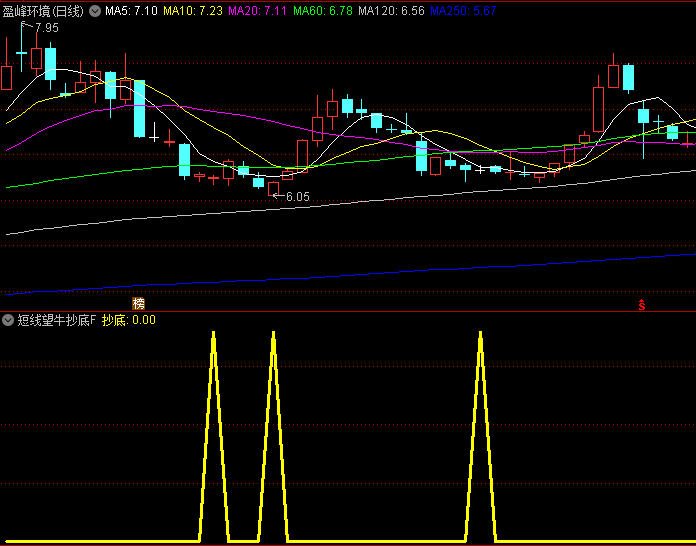Click the candlestick at the 6.05 low
The width and height of the screenshot is (696, 546).
click(x=273, y=187)
